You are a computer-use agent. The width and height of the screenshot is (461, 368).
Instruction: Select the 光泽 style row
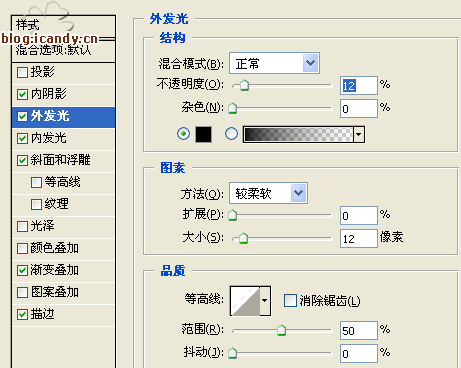tap(63, 226)
